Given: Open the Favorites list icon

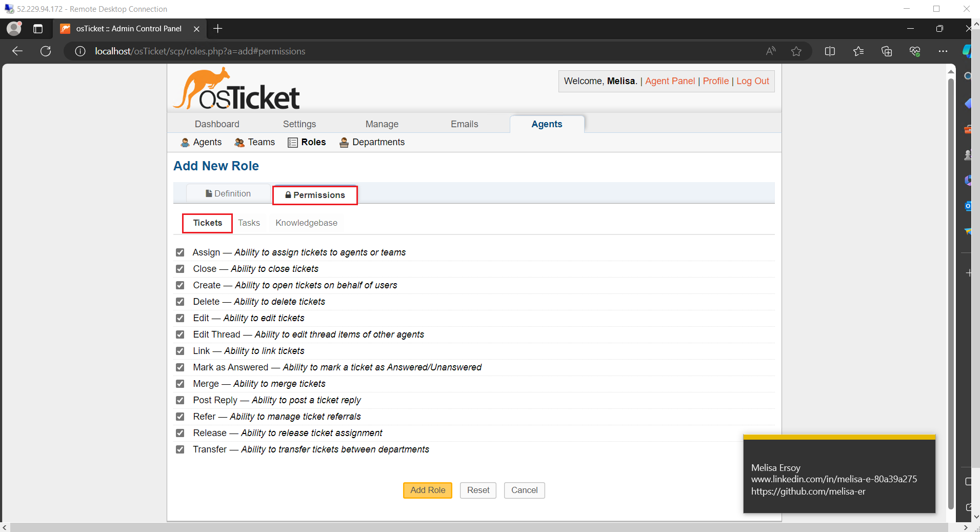Looking at the screenshot, I should pos(858,51).
